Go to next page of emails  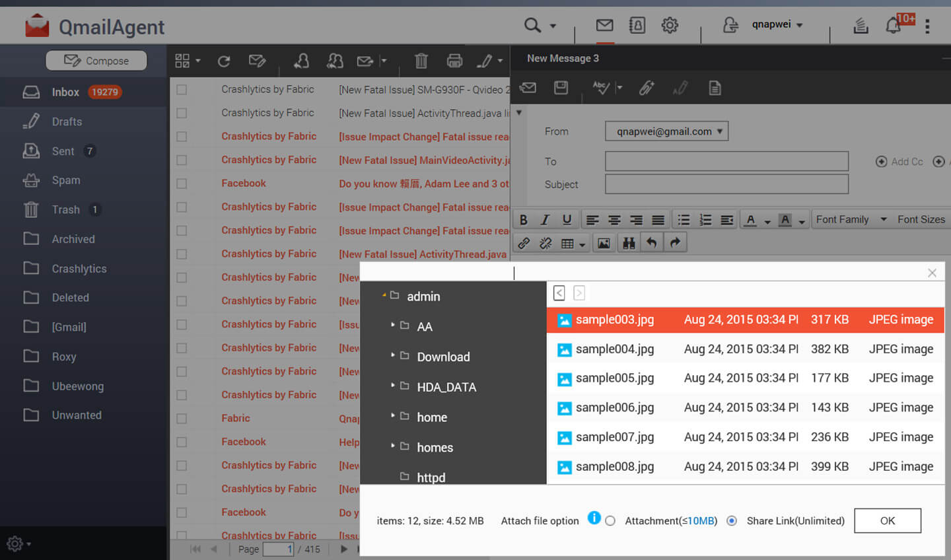point(343,549)
